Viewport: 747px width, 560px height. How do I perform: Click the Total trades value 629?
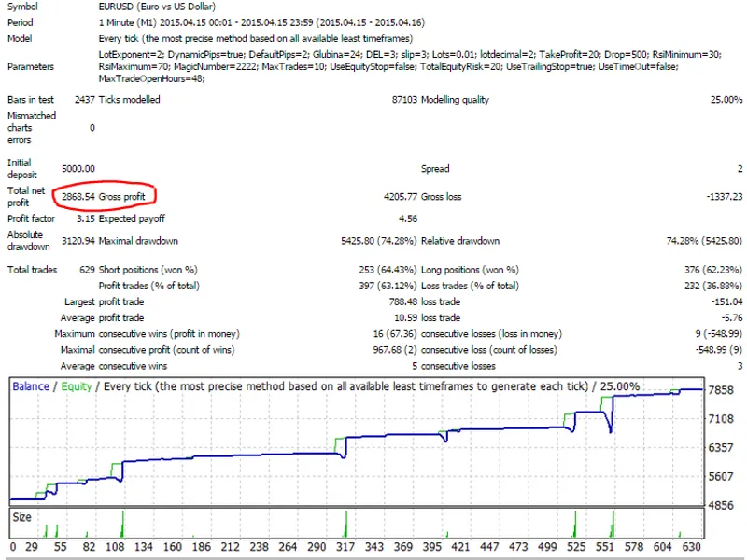coord(87,270)
